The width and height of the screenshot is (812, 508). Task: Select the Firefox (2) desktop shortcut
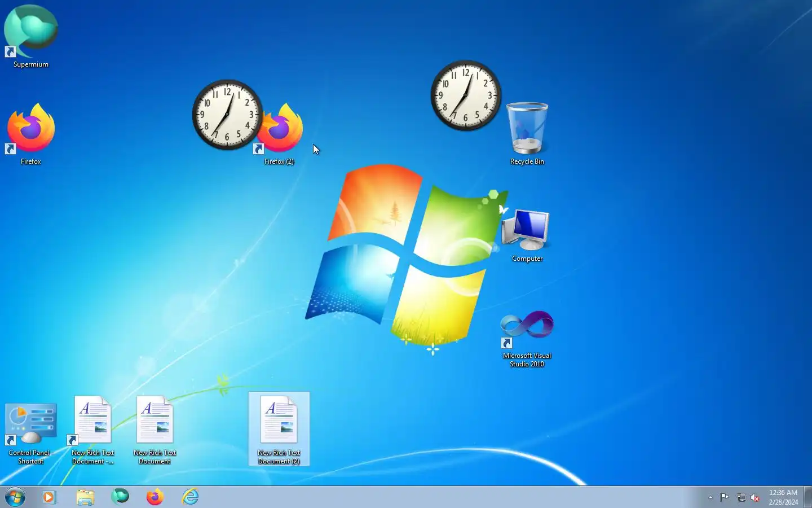coord(279,134)
